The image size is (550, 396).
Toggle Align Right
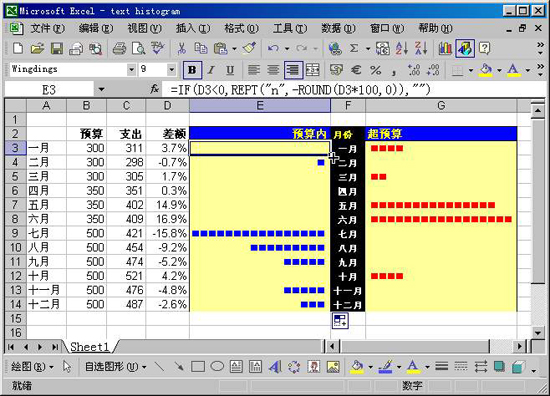pyautogui.click(x=293, y=70)
